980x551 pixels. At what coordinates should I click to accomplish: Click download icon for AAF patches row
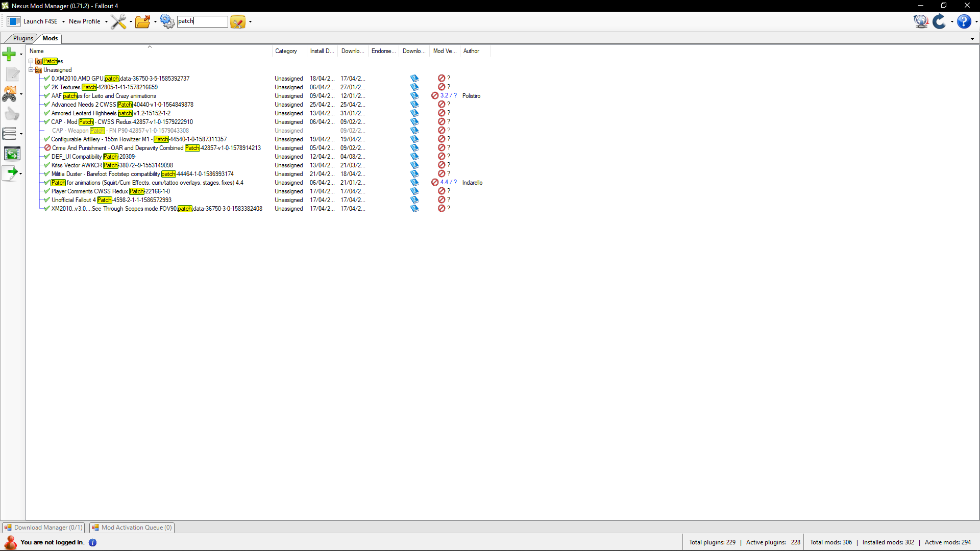pyautogui.click(x=414, y=96)
